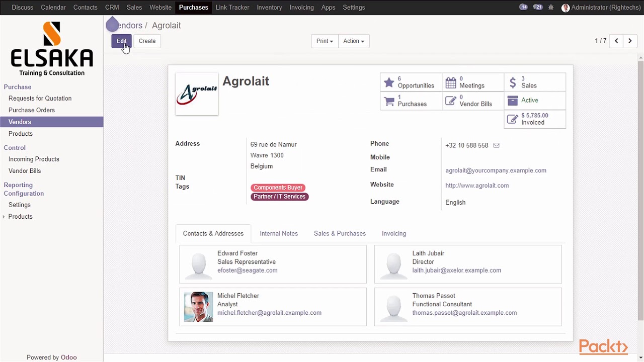
Task: Open the Apps menu
Action: (x=328, y=8)
